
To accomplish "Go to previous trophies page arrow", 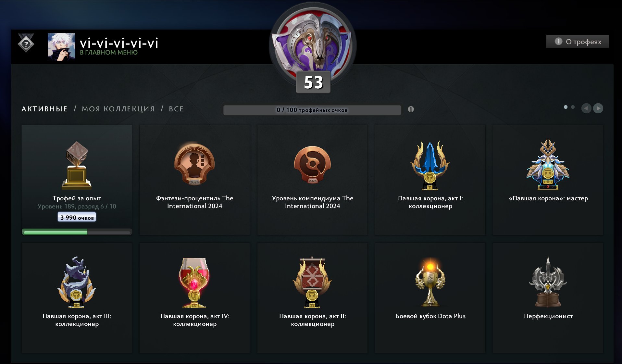I will [x=586, y=108].
